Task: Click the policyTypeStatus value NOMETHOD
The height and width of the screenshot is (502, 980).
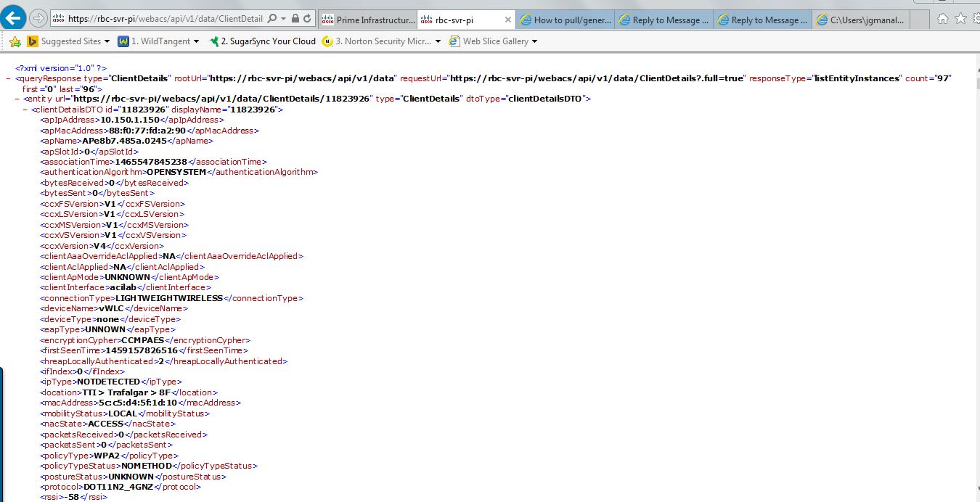Action: pos(147,466)
